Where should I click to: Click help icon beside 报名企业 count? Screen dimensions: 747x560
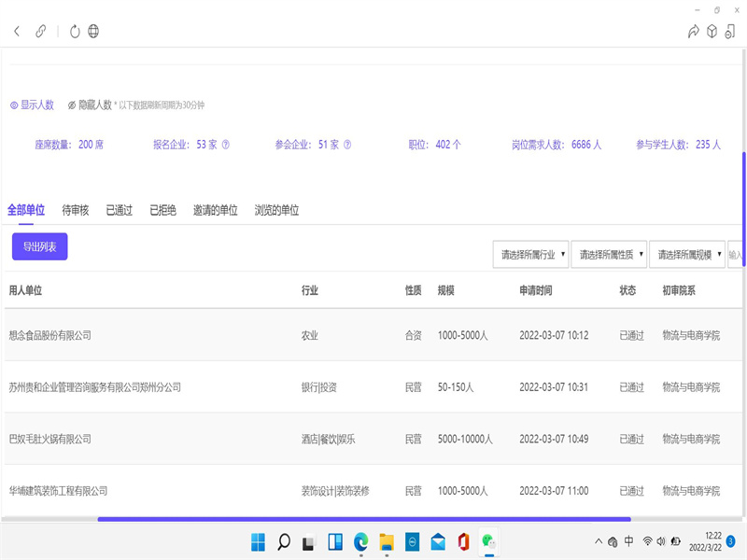pos(225,145)
